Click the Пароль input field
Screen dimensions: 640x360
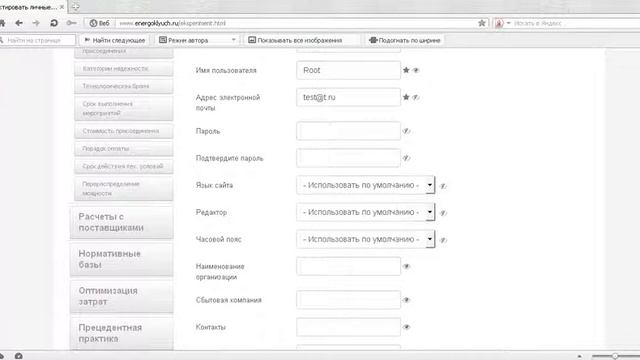[349, 131]
